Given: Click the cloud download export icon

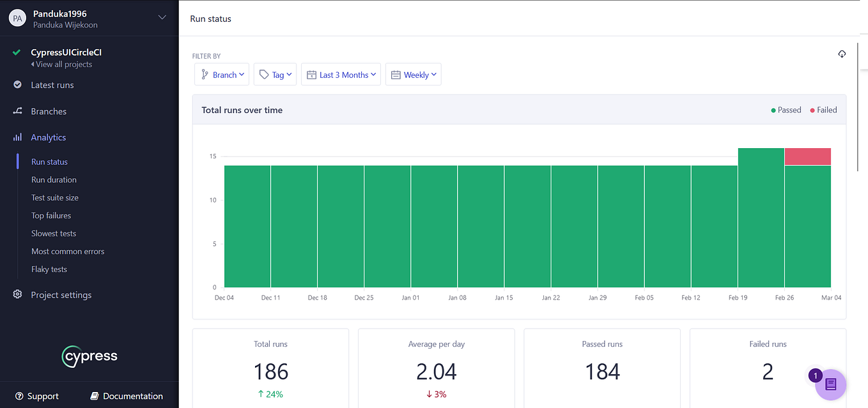Looking at the screenshot, I should 842,54.
